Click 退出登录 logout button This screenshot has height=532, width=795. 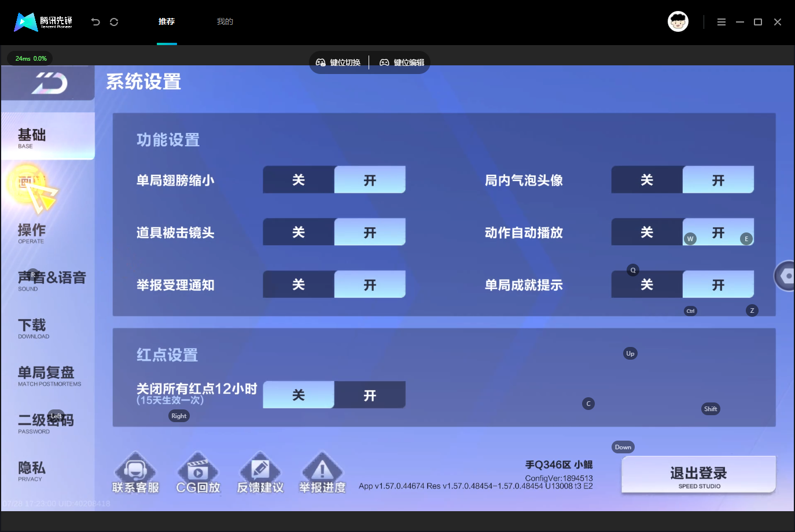coord(698,475)
